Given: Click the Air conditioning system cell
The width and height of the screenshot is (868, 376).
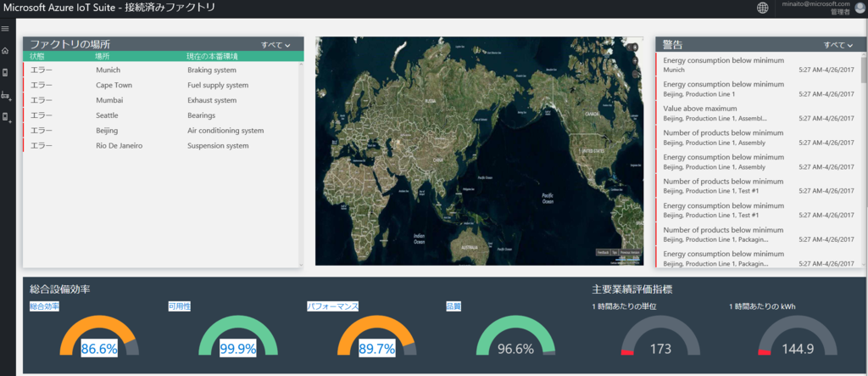Looking at the screenshot, I should coord(225,131).
